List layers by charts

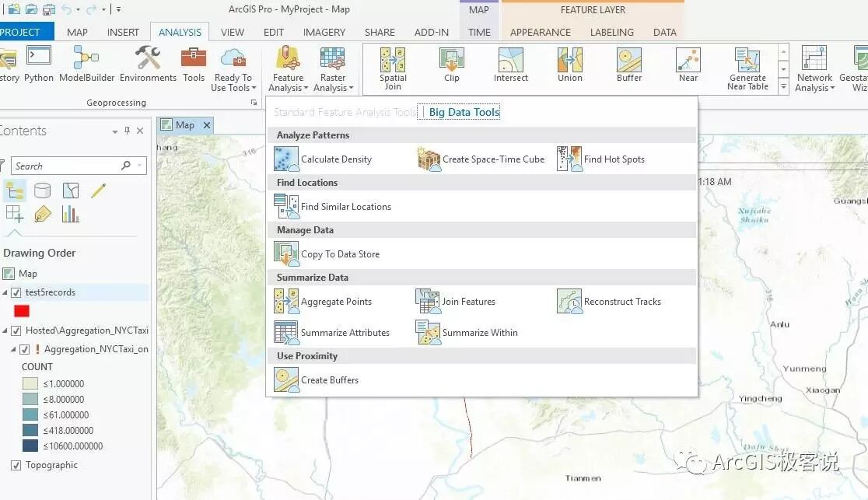pyautogui.click(x=70, y=214)
